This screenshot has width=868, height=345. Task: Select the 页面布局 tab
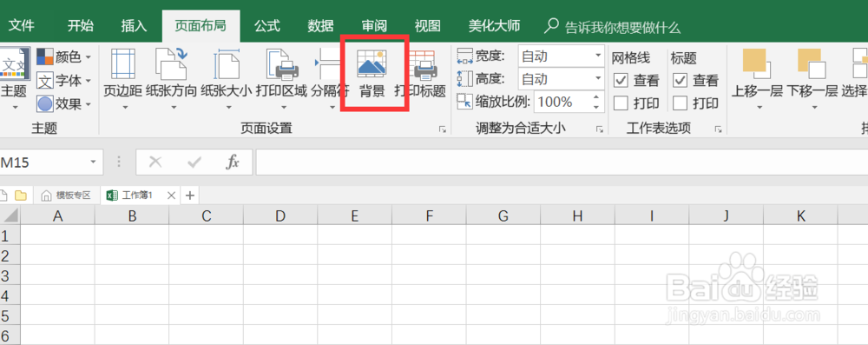coord(201,26)
